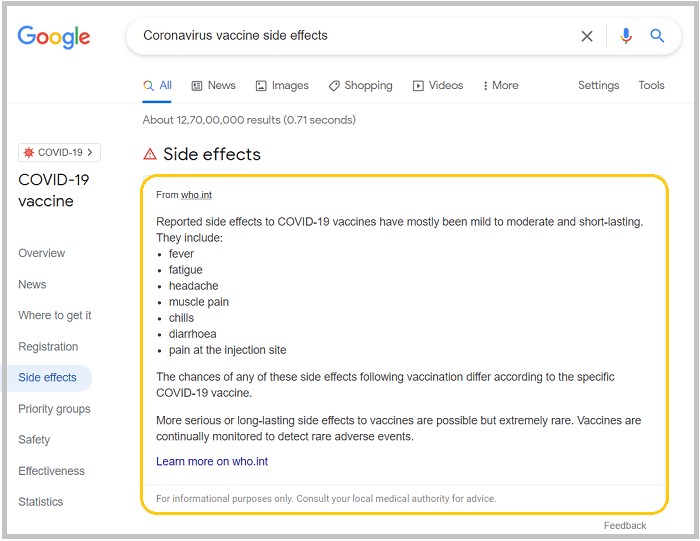700x541 pixels.
Task: Select the All results tab
Action: point(157,86)
